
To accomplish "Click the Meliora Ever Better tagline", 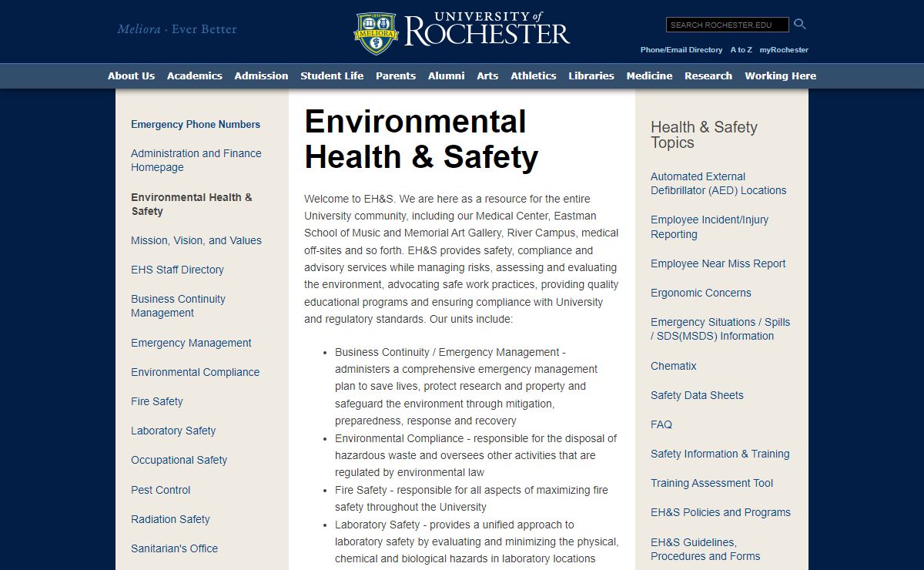I will [x=177, y=29].
